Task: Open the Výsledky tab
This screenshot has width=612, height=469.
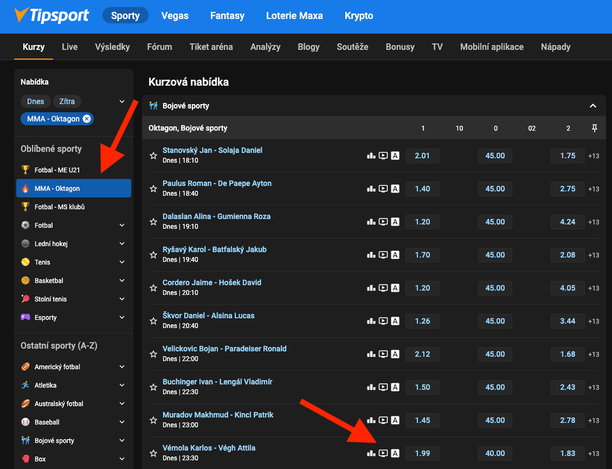Action: 112,47
